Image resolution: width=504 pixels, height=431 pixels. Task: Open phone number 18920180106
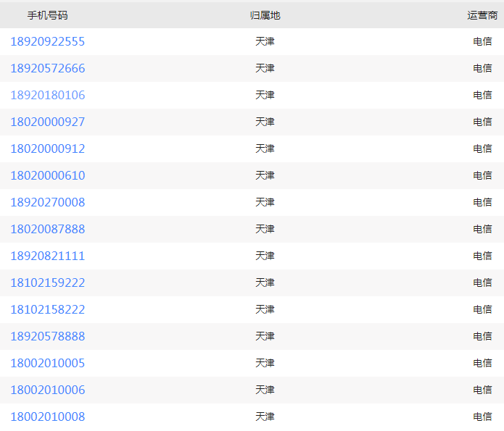pyautogui.click(x=48, y=95)
